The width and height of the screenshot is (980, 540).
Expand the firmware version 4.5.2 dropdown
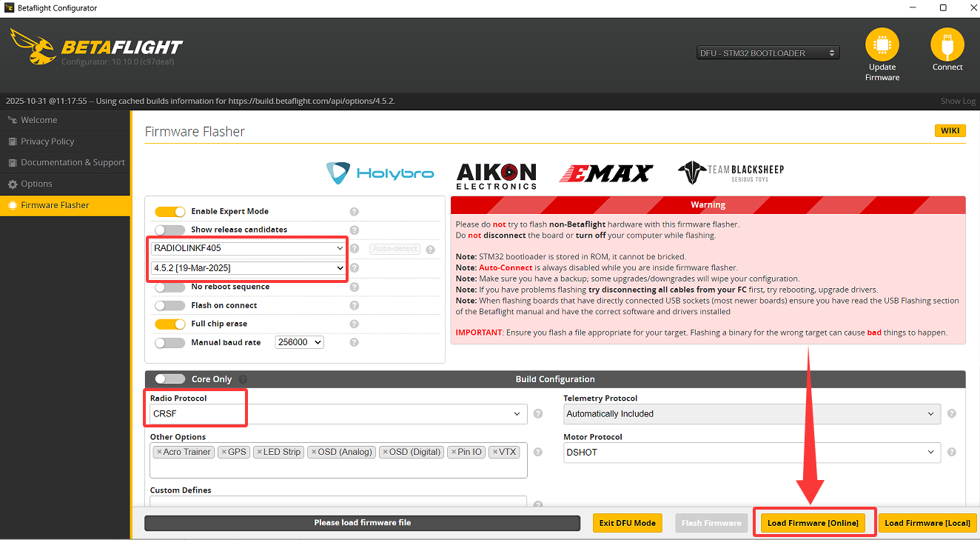(248, 267)
